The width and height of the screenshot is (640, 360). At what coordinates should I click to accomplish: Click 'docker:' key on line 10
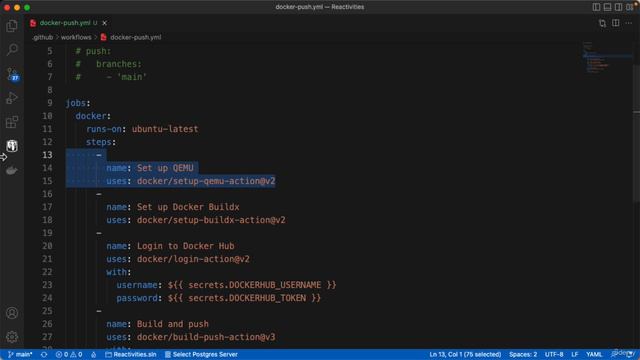point(93,116)
